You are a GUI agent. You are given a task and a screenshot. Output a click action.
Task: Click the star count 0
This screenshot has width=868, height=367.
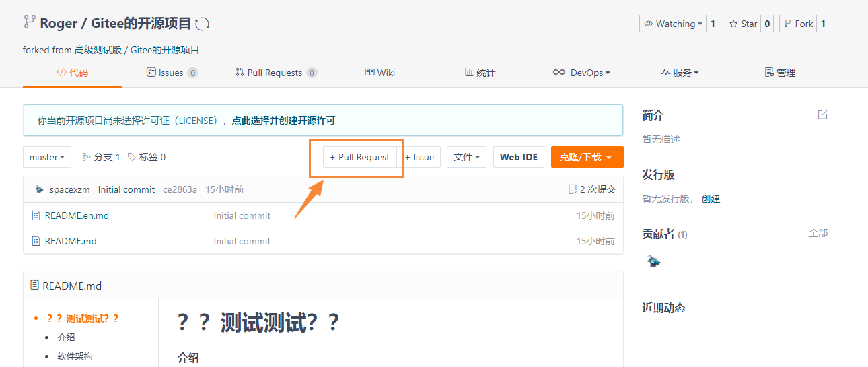click(767, 24)
